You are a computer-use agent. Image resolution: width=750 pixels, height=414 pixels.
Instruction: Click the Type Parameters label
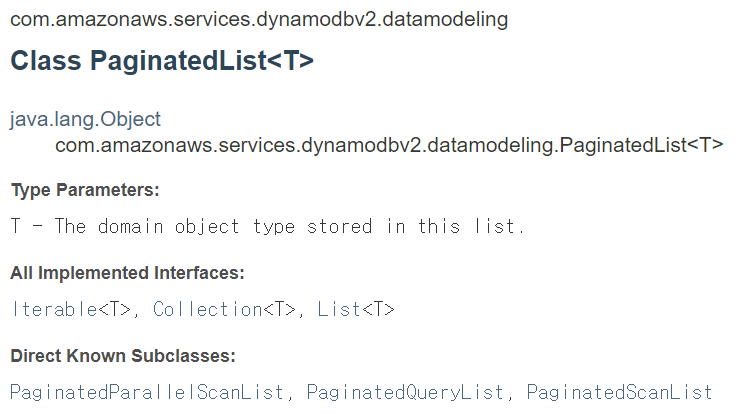point(85,190)
